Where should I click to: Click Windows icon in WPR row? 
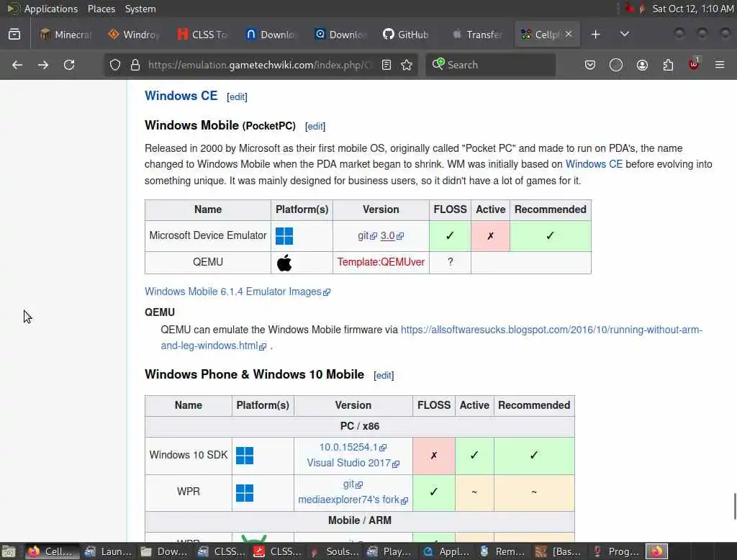pyautogui.click(x=245, y=493)
